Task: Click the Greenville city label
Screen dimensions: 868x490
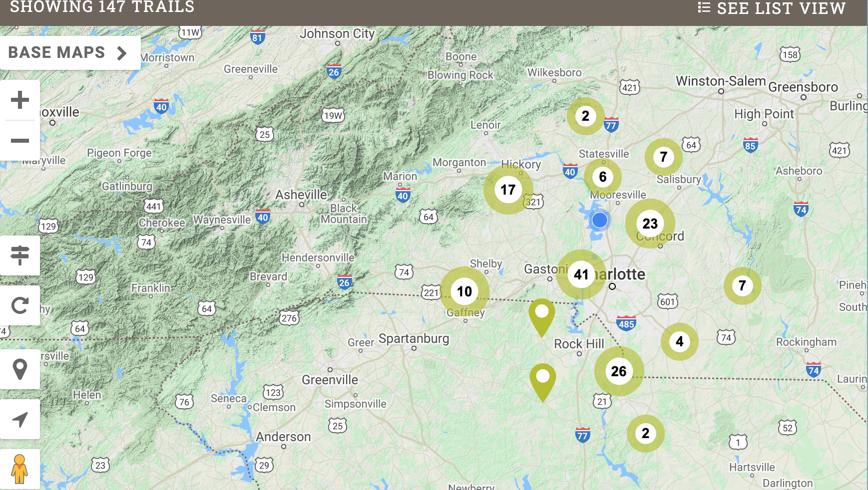Action: tap(330, 380)
